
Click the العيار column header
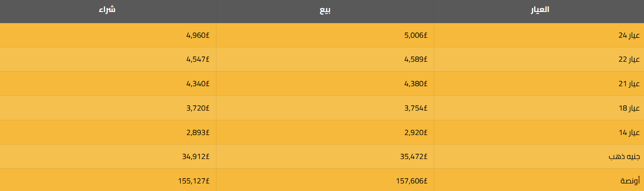pos(540,10)
